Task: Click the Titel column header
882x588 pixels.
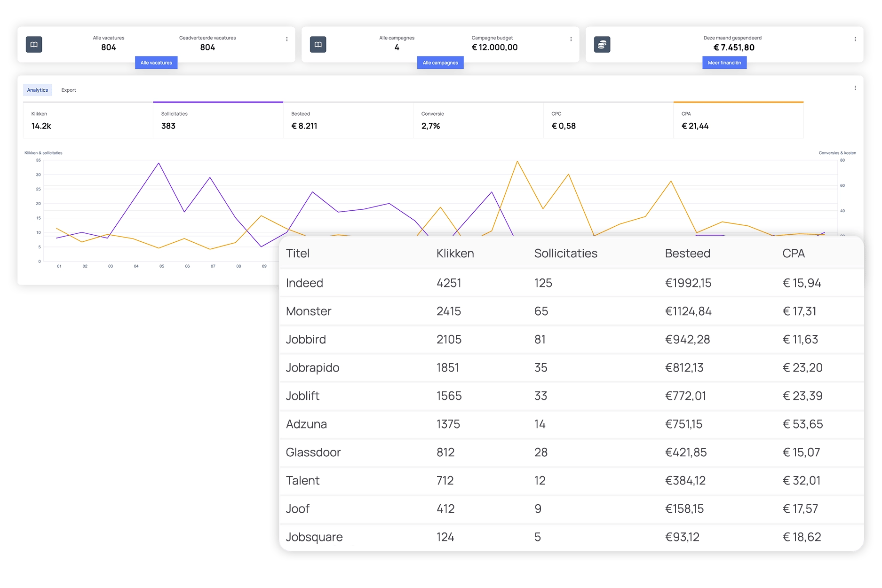Action: pos(298,254)
